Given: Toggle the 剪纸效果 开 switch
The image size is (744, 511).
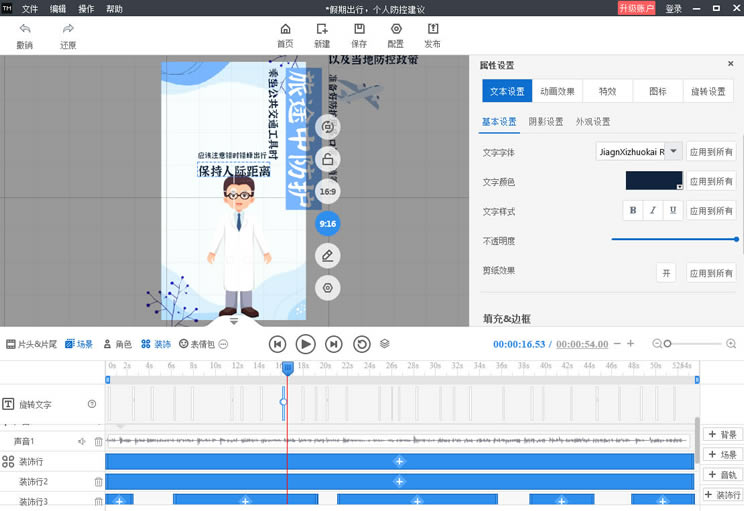Looking at the screenshot, I should coord(666,272).
